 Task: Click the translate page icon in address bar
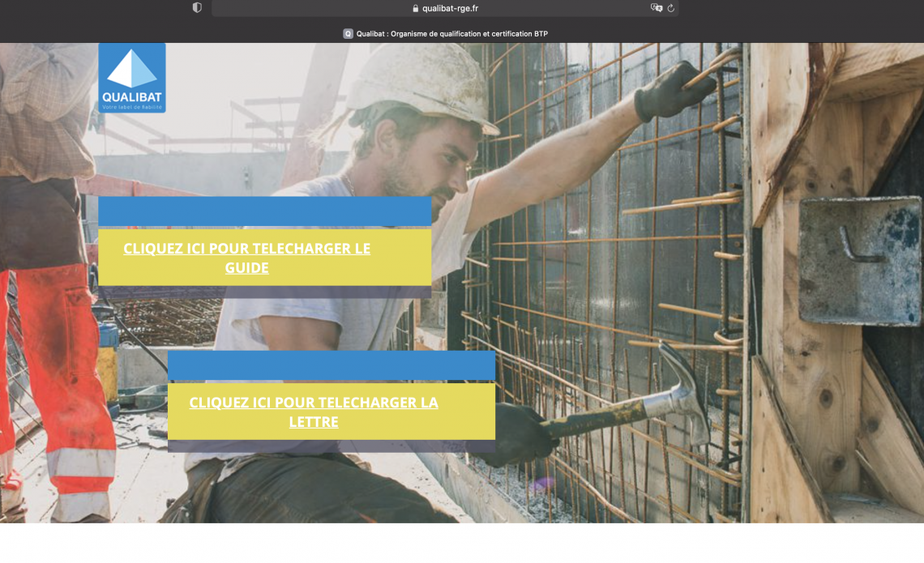(x=656, y=8)
